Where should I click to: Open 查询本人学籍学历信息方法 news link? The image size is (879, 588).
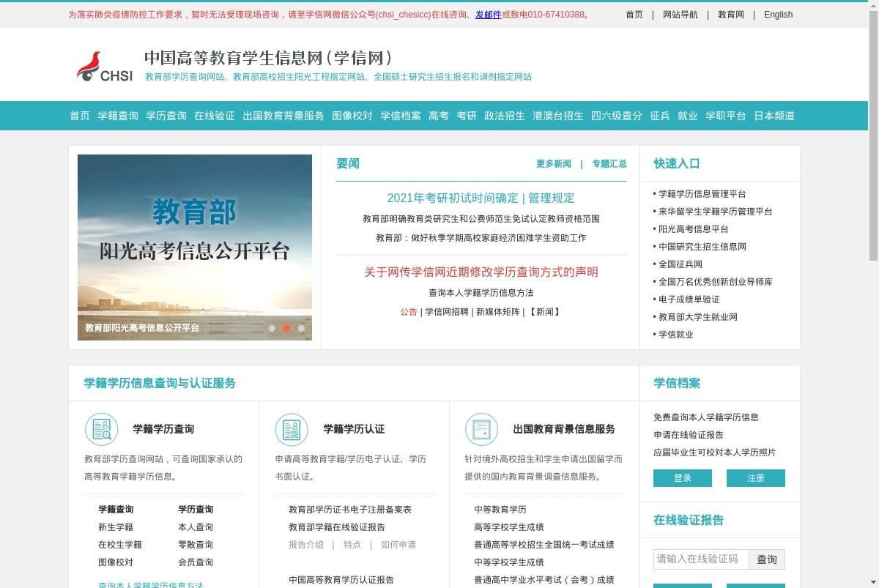(481, 293)
